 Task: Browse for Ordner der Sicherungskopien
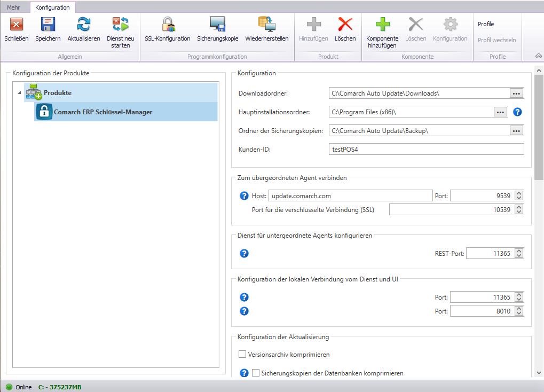[x=516, y=130]
